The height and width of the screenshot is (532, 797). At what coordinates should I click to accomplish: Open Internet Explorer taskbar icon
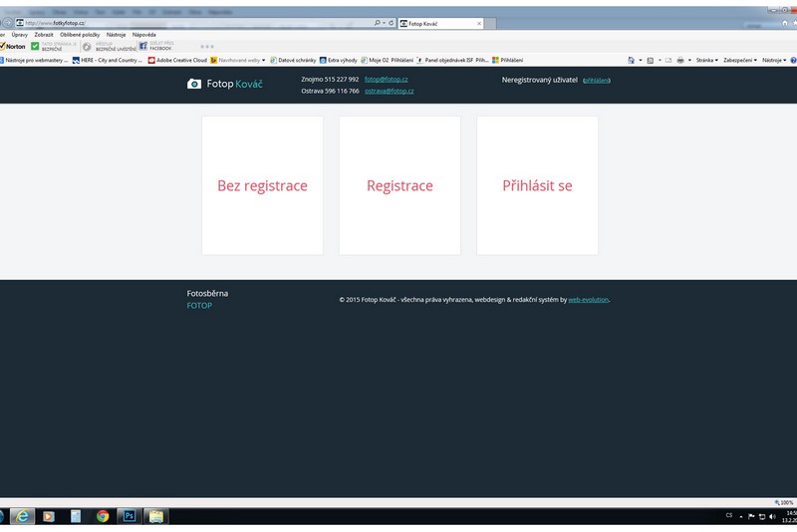click(20, 515)
